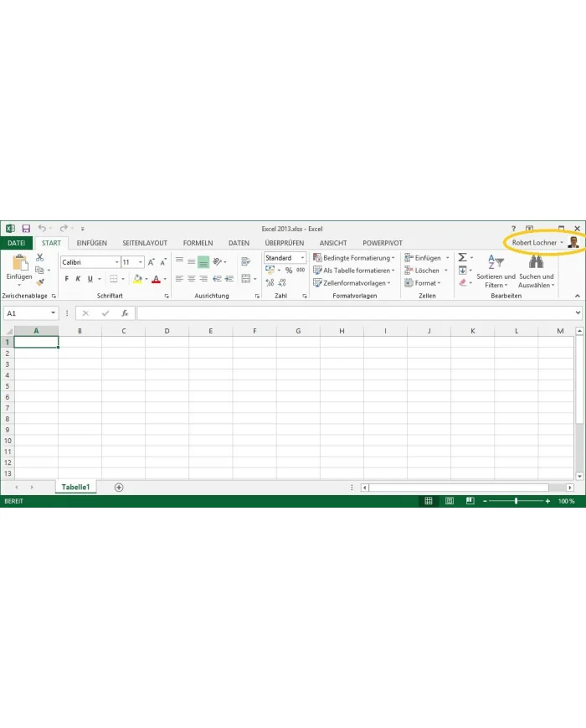Image resolution: width=586 pixels, height=728 pixels.
Task: Apply percent style formatting
Action: click(289, 271)
